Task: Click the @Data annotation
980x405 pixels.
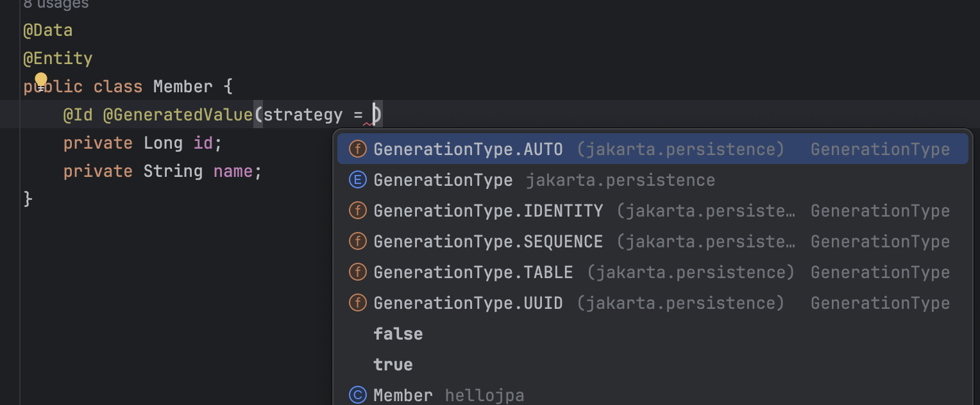Action: [48, 30]
